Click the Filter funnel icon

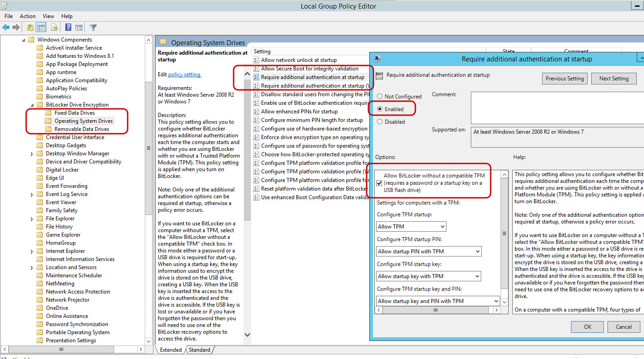coord(93,28)
